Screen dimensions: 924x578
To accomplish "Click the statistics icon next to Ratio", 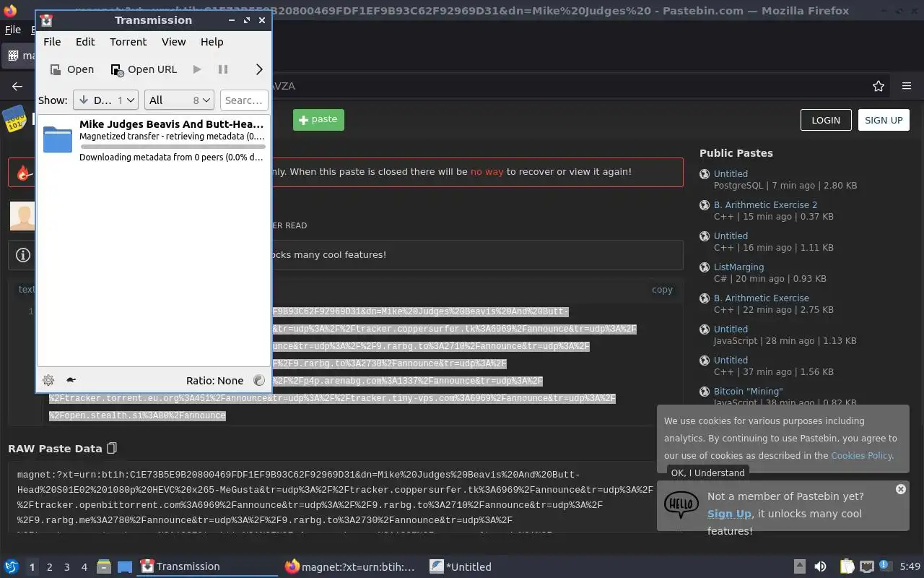I will (259, 381).
